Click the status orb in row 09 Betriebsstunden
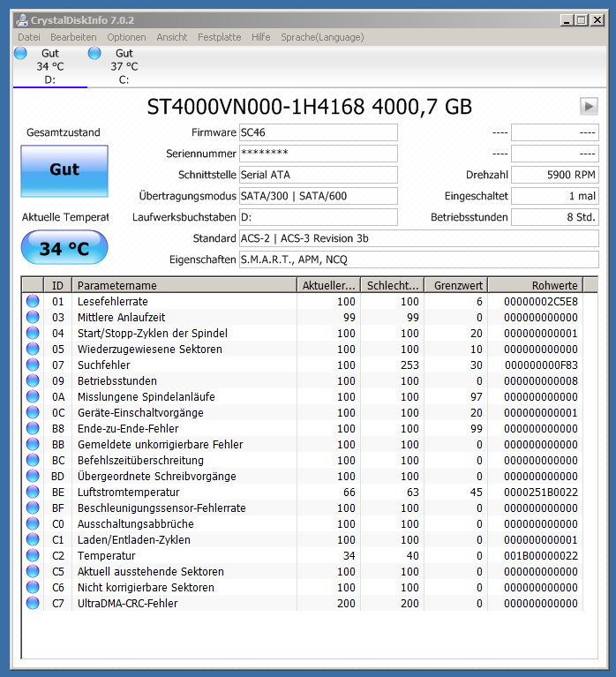Viewport: 616px width, 677px height. coord(33,380)
